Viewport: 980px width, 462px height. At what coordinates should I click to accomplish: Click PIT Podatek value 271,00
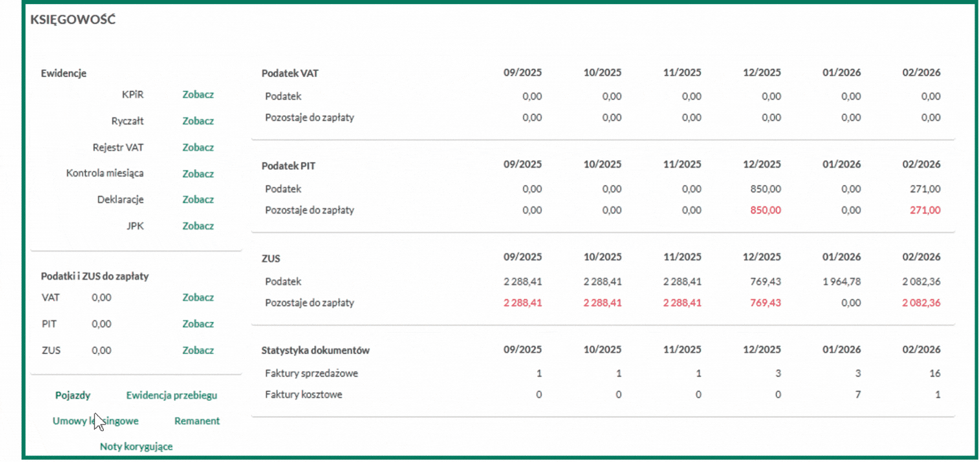coord(925,189)
